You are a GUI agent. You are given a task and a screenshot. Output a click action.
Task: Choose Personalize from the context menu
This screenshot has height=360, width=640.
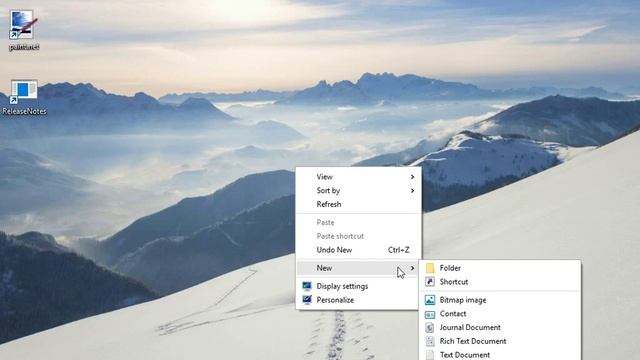(358, 300)
